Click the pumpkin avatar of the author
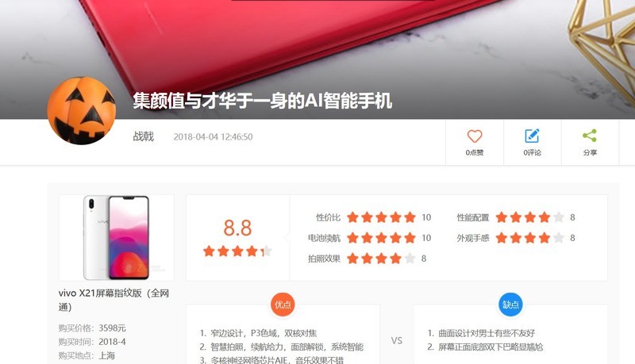The image size is (635, 364). tap(82, 110)
